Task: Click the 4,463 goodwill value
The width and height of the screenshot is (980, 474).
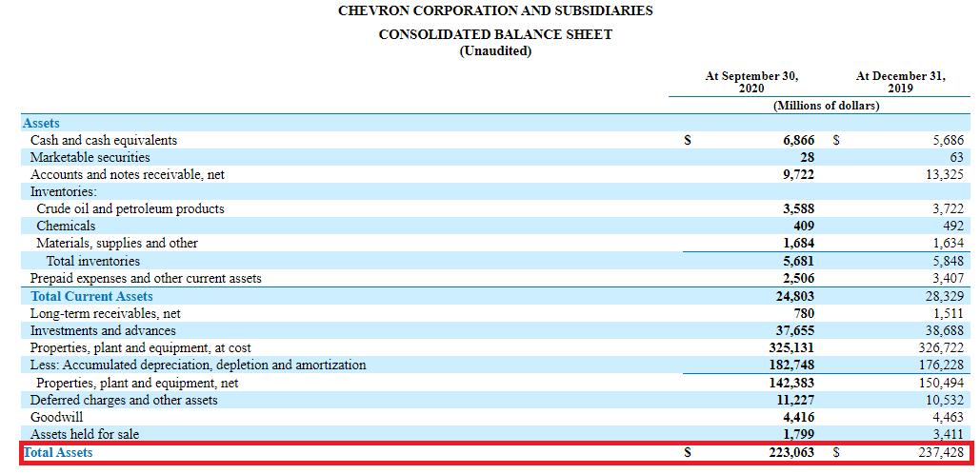Action: coord(948,417)
